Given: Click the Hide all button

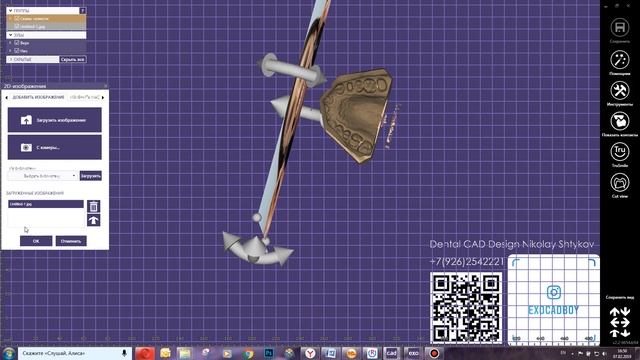Looking at the screenshot, I should point(73,60).
